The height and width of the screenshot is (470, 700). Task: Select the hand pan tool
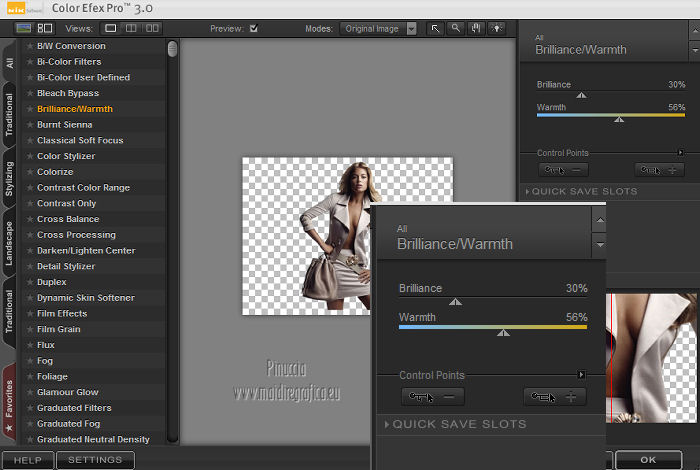point(476,29)
